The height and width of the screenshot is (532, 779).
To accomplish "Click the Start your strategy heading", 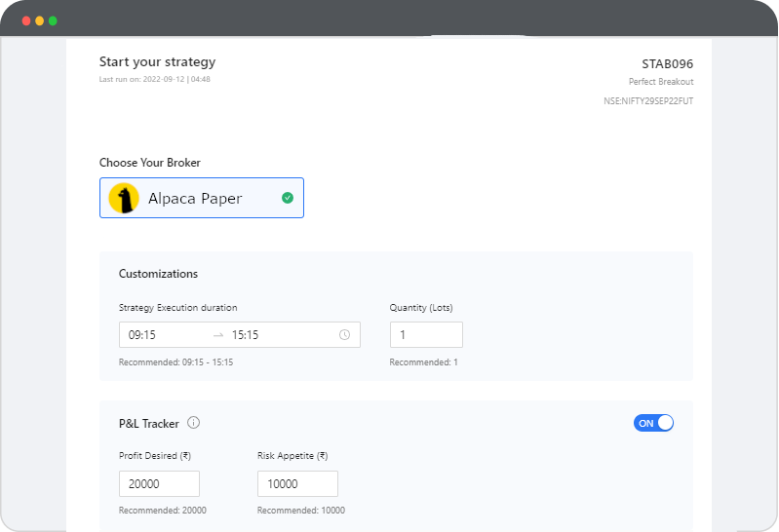I will click(158, 62).
